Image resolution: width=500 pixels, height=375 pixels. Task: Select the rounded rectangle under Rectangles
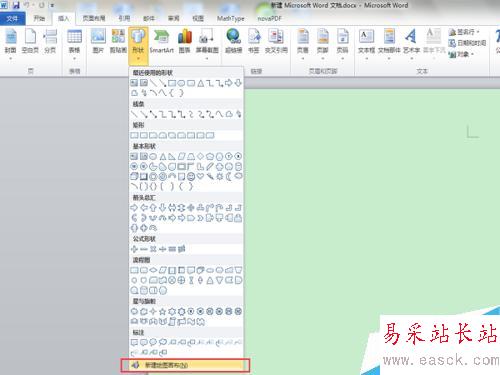point(143,135)
